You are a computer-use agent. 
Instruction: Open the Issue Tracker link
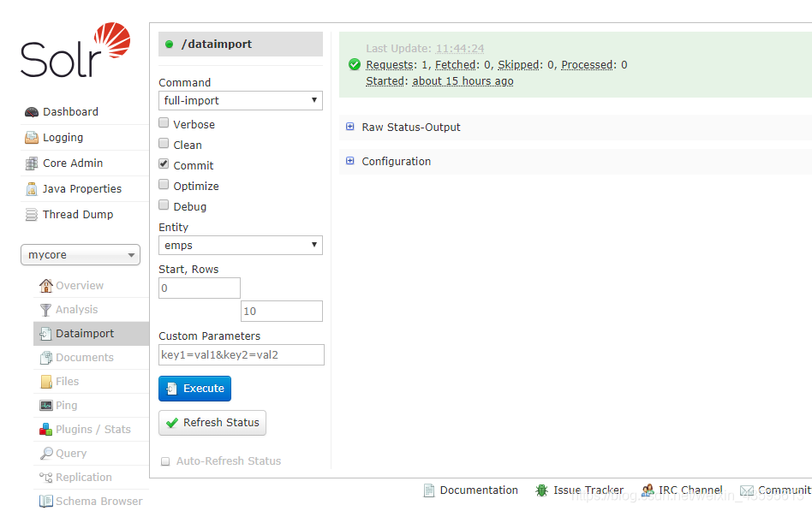coord(588,490)
